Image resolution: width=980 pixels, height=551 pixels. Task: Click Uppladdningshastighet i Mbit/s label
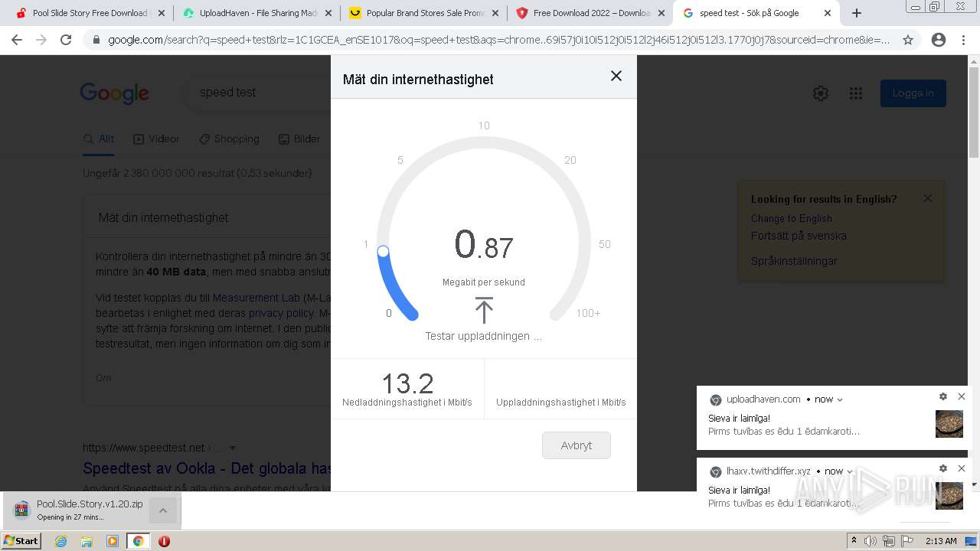click(561, 403)
